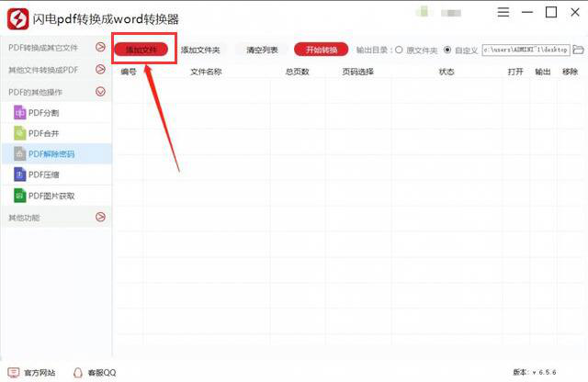Click the 添加文件 red button
Image resolution: width=588 pixels, height=382 pixels.
(x=141, y=50)
